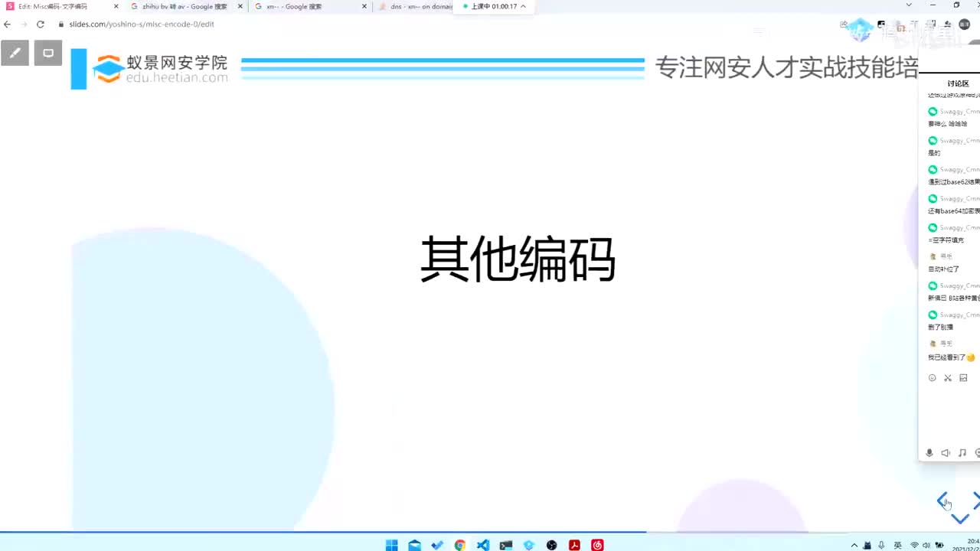Close the zhihu bv Google tab
Image resolution: width=980 pixels, height=551 pixels.
[x=240, y=6]
